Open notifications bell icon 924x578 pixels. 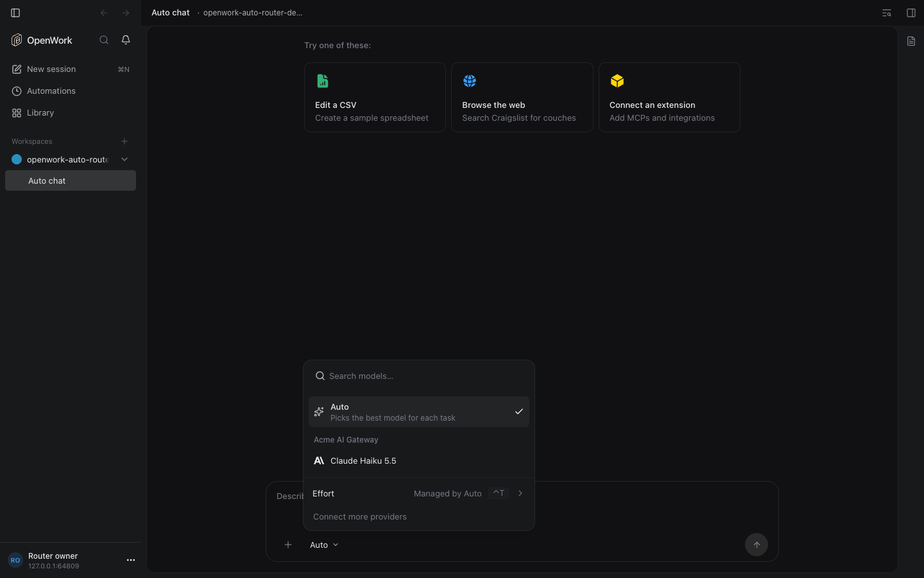tap(126, 40)
